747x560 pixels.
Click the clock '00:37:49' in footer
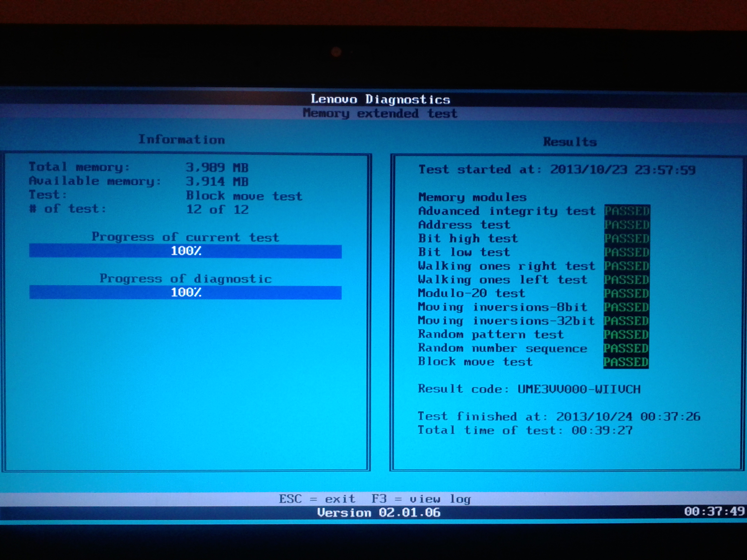pos(715,511)
